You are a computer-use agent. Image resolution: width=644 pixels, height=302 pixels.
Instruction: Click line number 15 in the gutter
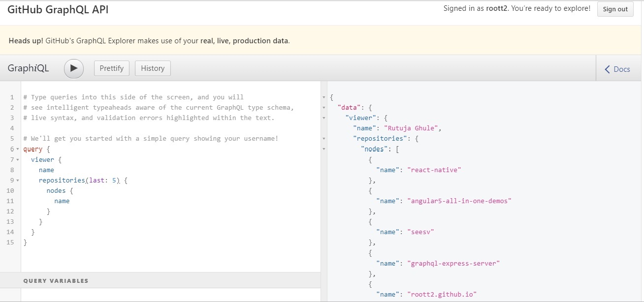[x=10, y=242]
